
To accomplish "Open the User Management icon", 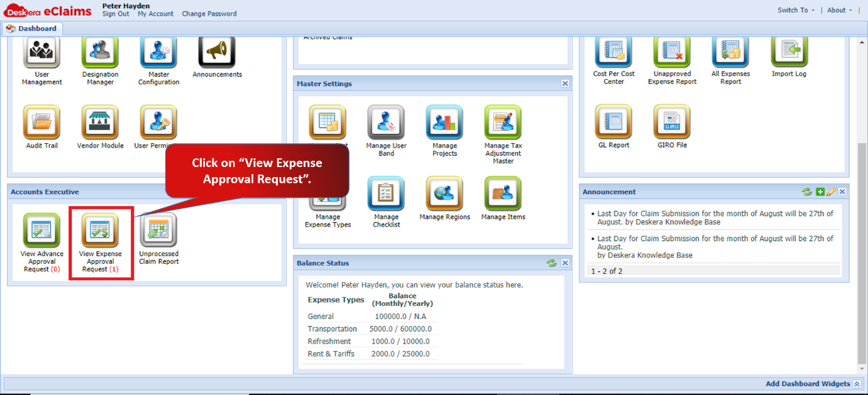I will tap(42, 51).
